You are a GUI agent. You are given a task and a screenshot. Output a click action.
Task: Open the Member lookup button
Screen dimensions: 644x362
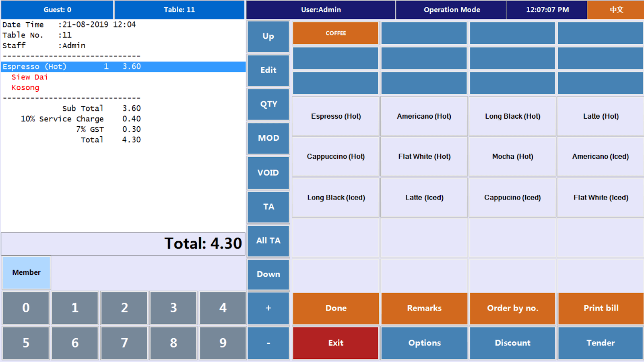(x=27, y=272)
